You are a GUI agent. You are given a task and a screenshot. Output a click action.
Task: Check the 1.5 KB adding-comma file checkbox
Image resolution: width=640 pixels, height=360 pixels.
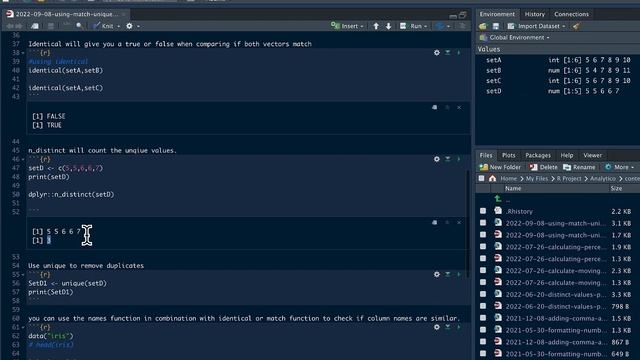point(483,318)
